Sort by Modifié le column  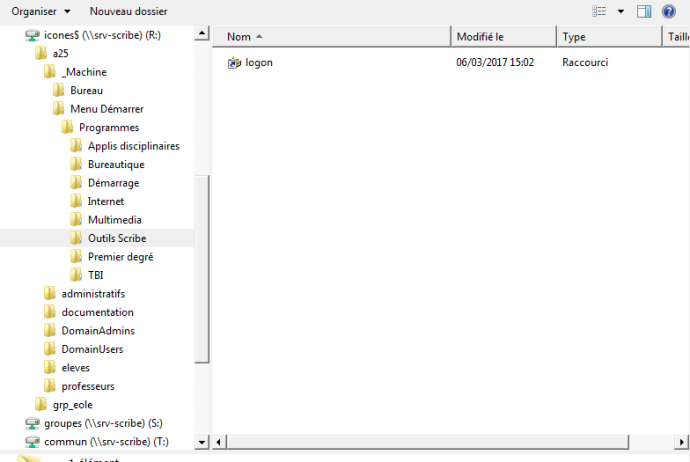click(x=502, y=37)
